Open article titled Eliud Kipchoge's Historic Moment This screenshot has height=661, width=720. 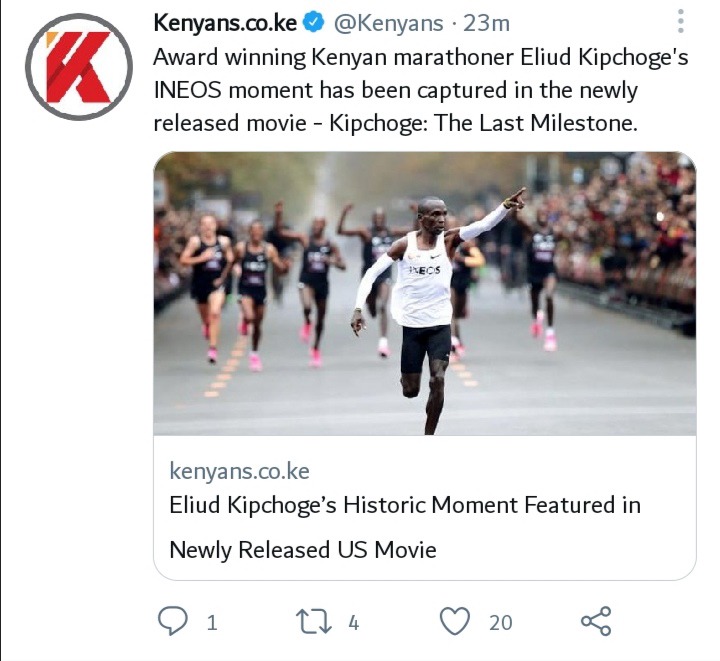point(405,505)
